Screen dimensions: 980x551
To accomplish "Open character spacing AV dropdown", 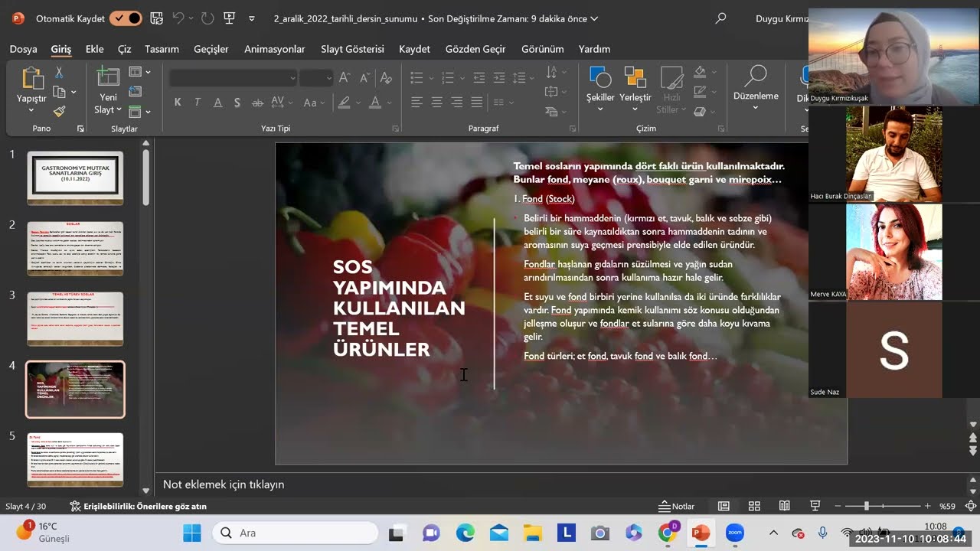I will (x=281, y=103).
